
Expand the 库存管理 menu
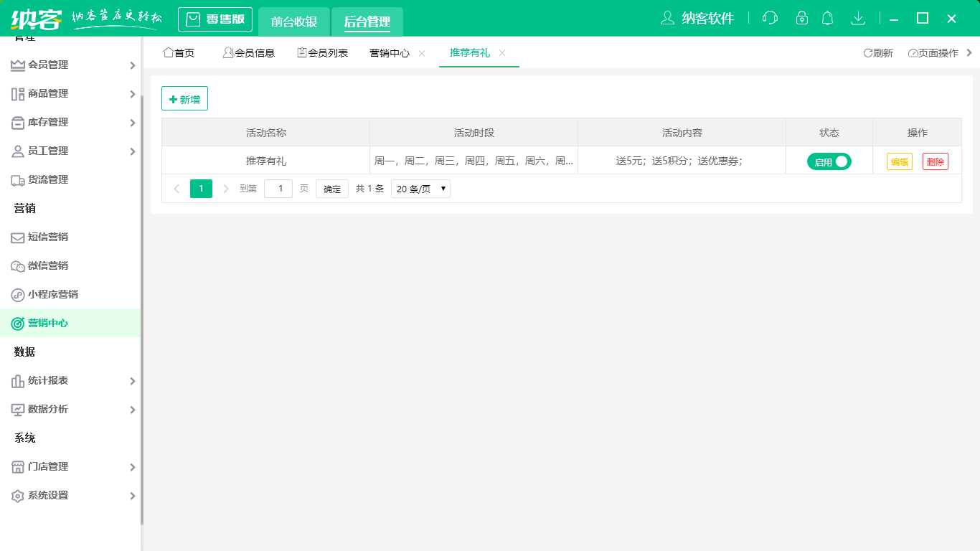pyautogui.click(x=133, y=122)
